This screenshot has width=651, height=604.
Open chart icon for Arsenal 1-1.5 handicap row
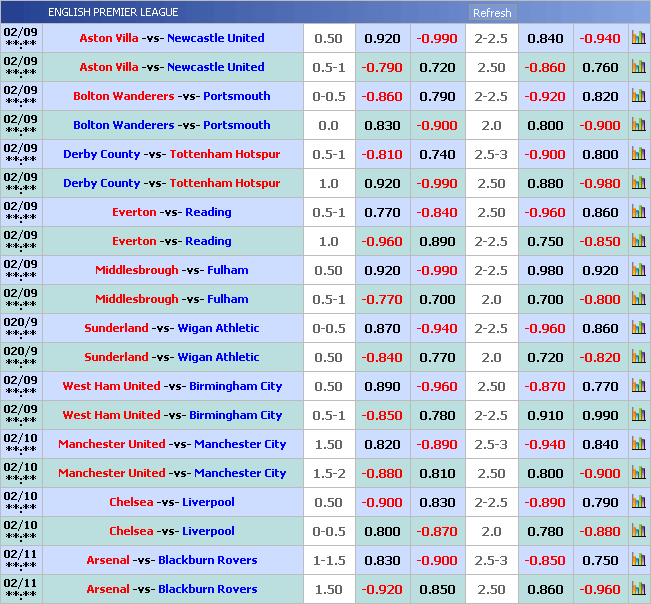pyautogui.click(x=638, y=561)
